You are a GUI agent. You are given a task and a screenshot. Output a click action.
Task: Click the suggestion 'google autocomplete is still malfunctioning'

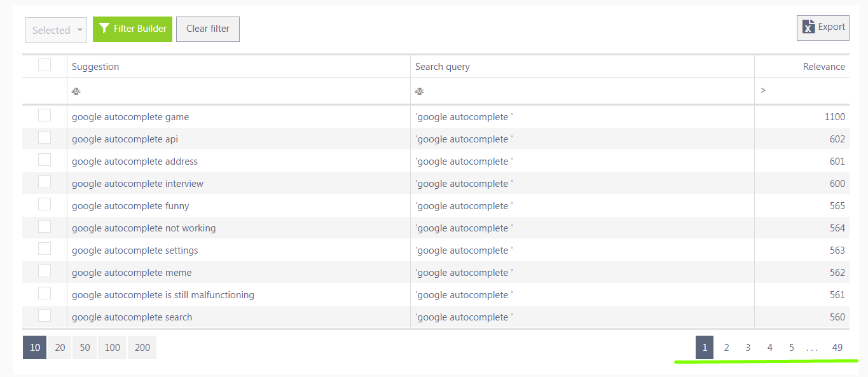163,295
